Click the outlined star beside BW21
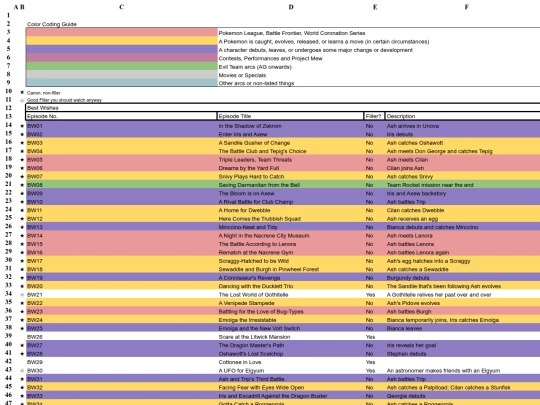Screen dimensions: 540x405 pyautogui.click(x=22, y=295)
